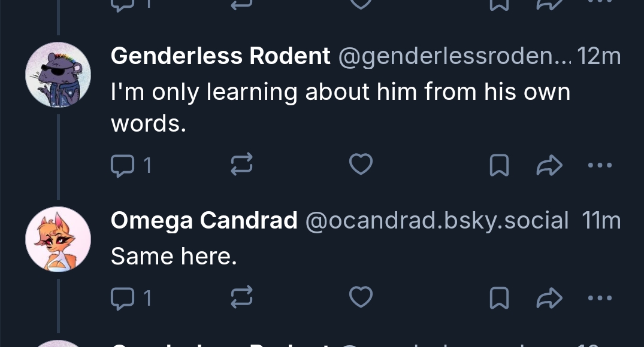The image size is (644, 347).
Task: Open the 12m timestamp permalink
Action: 600,56
